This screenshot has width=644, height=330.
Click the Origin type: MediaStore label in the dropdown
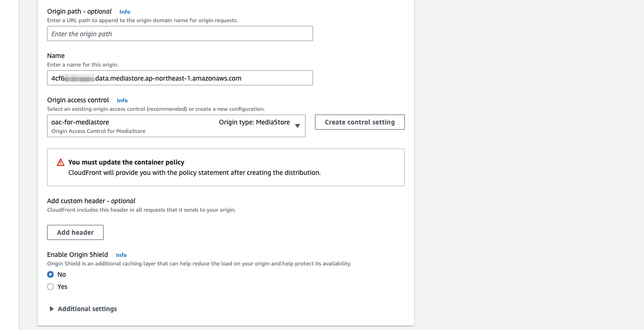[x=254, y=122]
